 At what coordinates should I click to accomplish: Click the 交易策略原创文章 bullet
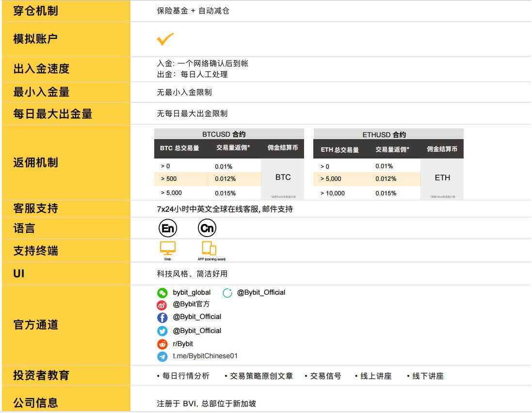259,376
